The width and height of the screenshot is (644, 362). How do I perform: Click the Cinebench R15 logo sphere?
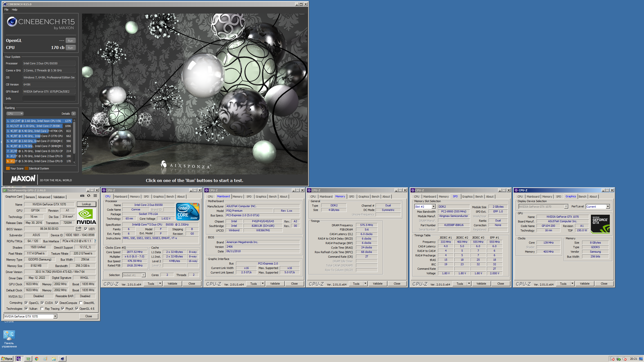tap(12, 22)
